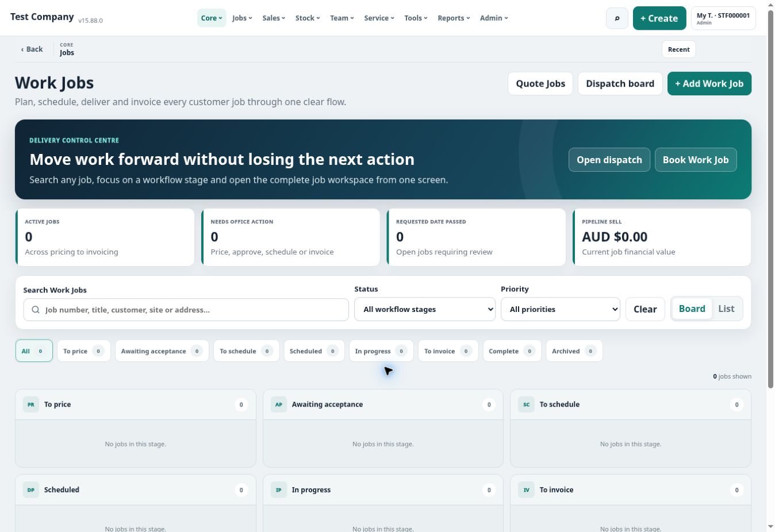The height and width of the screenshot is (532, 775).
Task: Click the DP badge beside Scheduled column
Action: point(31,490)
